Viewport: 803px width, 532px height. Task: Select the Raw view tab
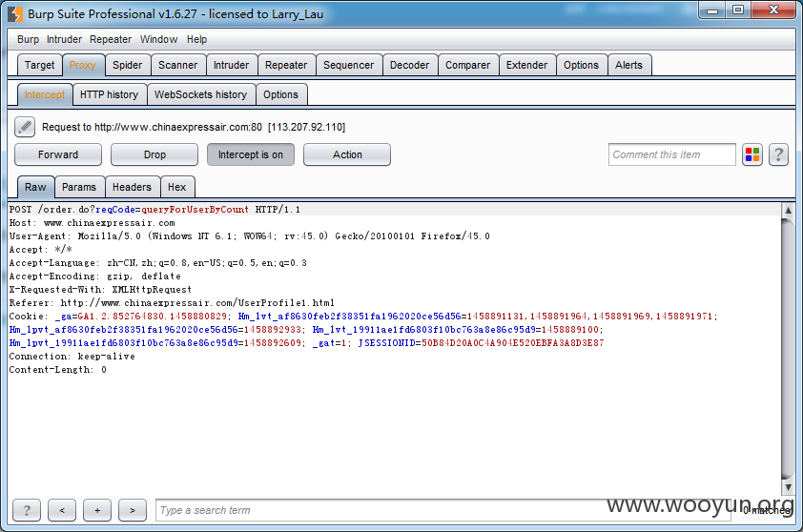pos(35,187)
